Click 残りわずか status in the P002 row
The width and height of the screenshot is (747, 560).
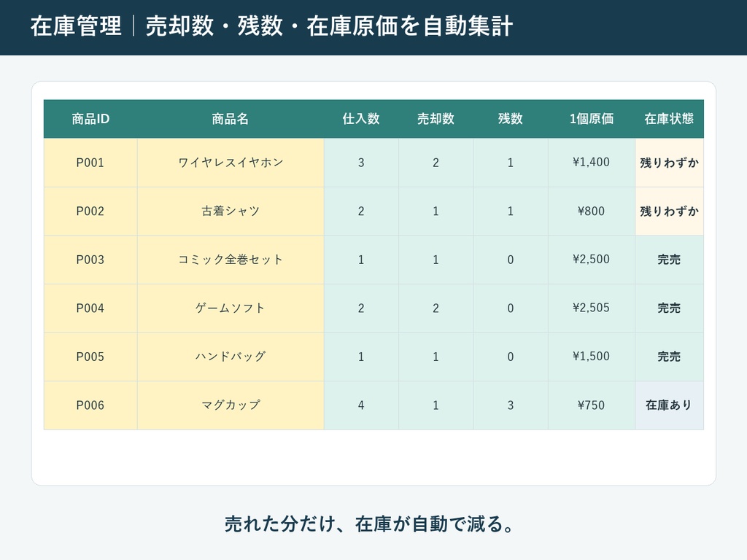(670, 211)
